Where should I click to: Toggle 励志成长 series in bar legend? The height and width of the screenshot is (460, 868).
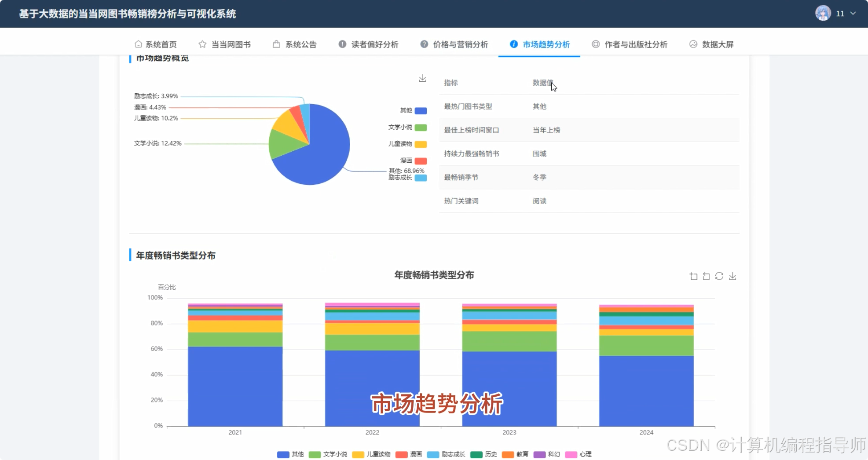click(446, 454)
